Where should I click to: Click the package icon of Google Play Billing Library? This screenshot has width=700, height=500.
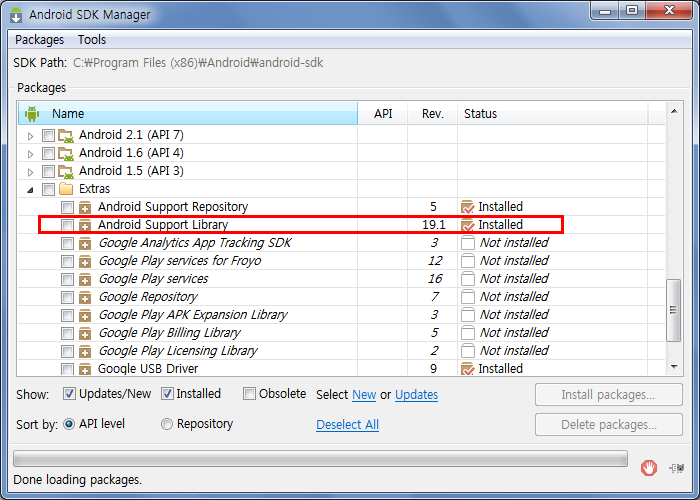pyautogui.click(x=85, y=333)
